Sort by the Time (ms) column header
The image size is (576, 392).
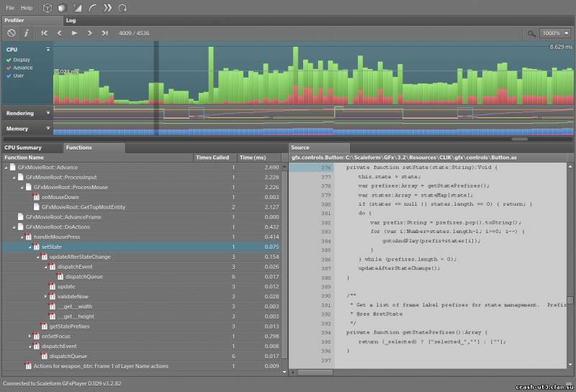252,157
